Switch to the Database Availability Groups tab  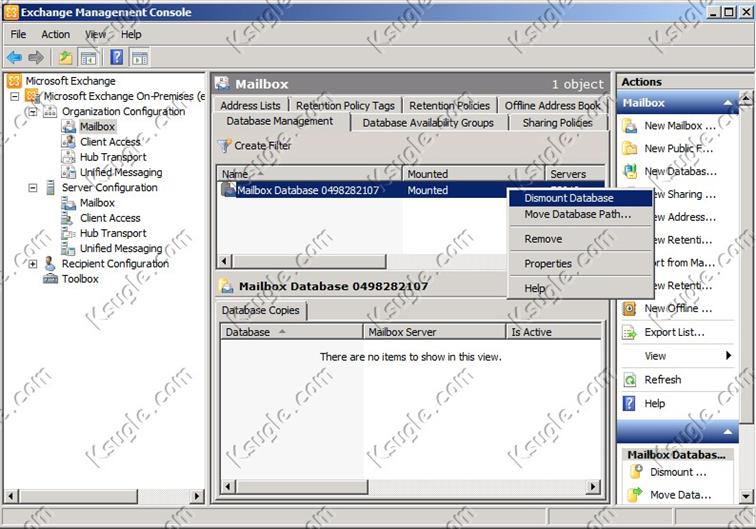(x=428, y=123)
